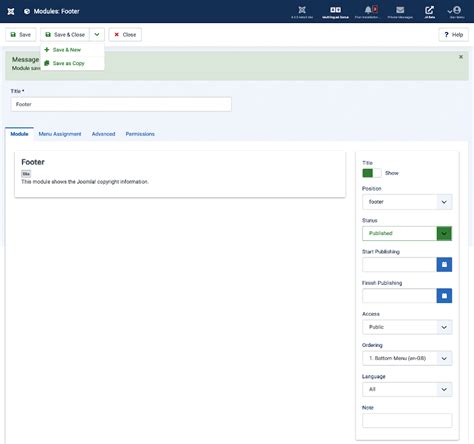Open the site preview external link icon

(x=429, y=12)
